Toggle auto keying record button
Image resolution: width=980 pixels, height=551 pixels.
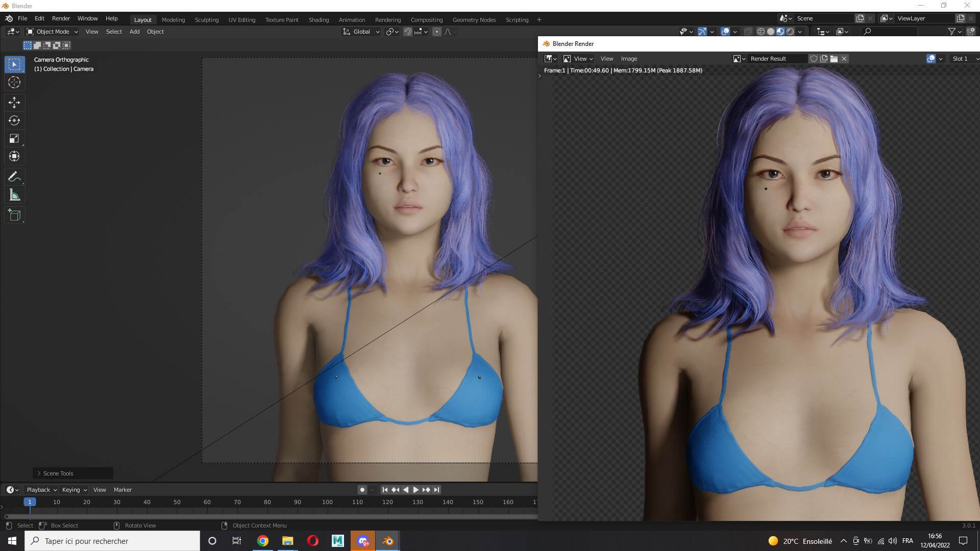point(362,490)
